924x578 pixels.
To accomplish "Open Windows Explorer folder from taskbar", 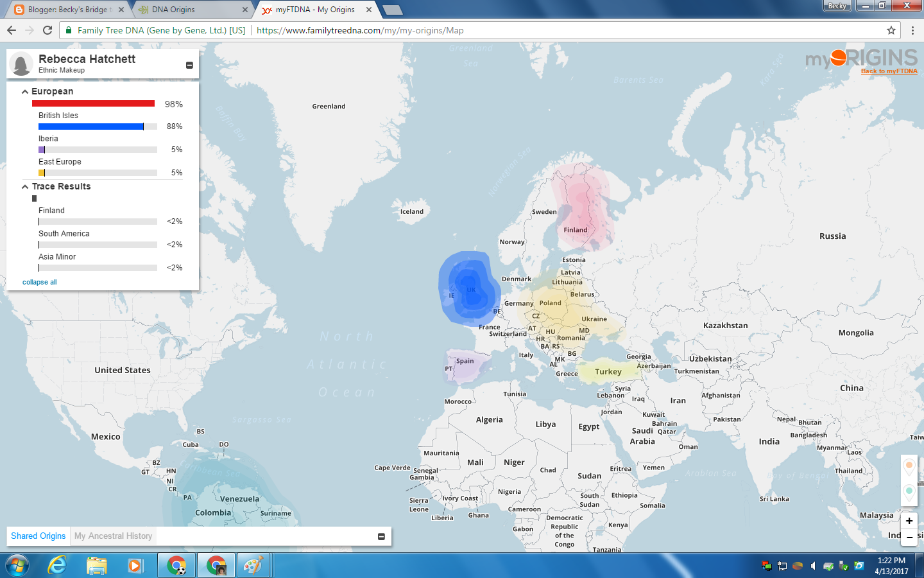I will tap(97, 566).
